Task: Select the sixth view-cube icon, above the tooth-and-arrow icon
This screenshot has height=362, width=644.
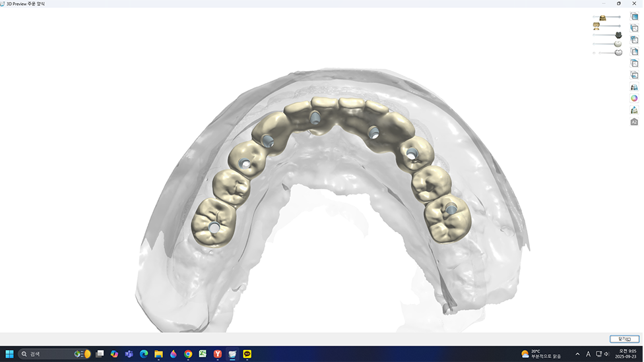Action: click(x=635, y=75)
